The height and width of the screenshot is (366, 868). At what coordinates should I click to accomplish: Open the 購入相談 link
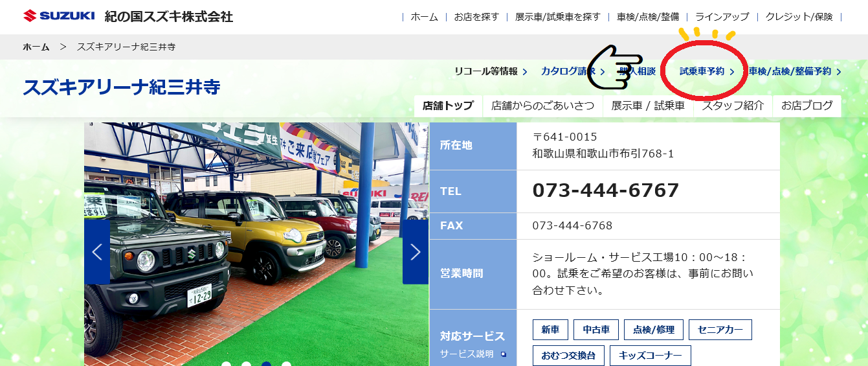[637, 71]
